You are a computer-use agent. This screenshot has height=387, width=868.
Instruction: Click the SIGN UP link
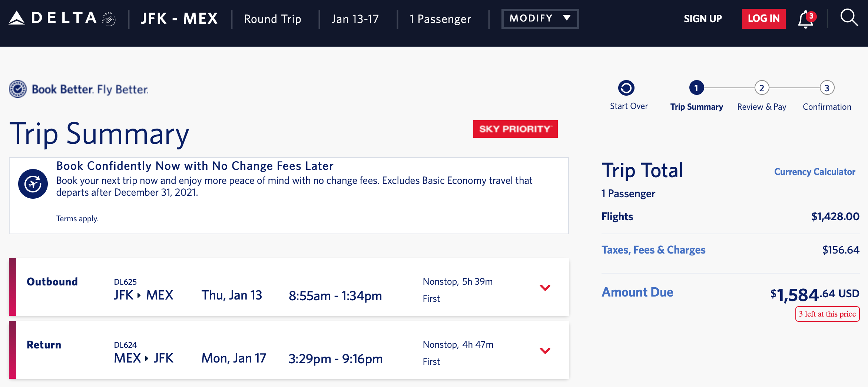point(702,18)
